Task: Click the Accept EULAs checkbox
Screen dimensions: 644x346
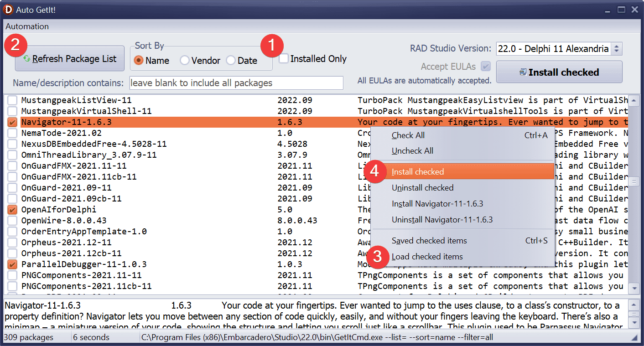Action: click(486, 67)
